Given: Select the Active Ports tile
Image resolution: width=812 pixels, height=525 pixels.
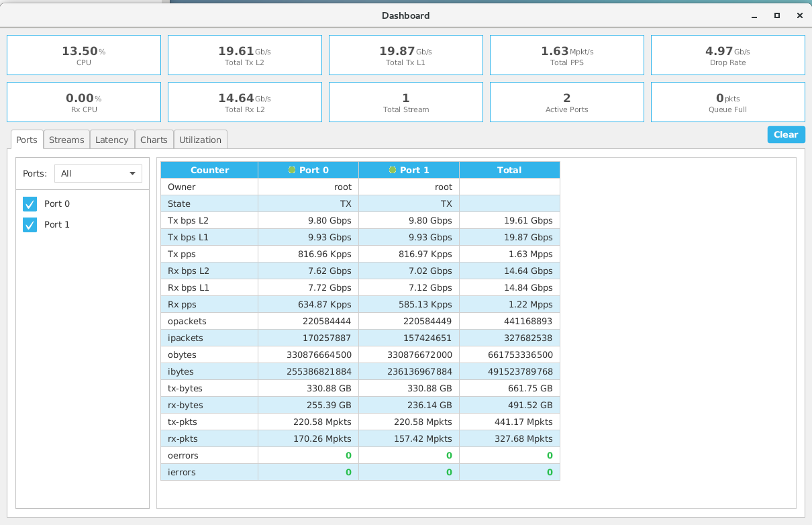Looking at the screenshot, I should (566, 102).
